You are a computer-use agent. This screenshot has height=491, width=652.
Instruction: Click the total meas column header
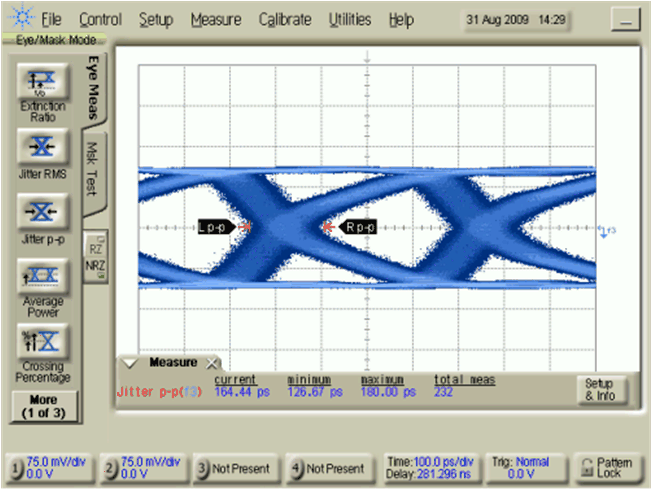[x=465, y=380]
